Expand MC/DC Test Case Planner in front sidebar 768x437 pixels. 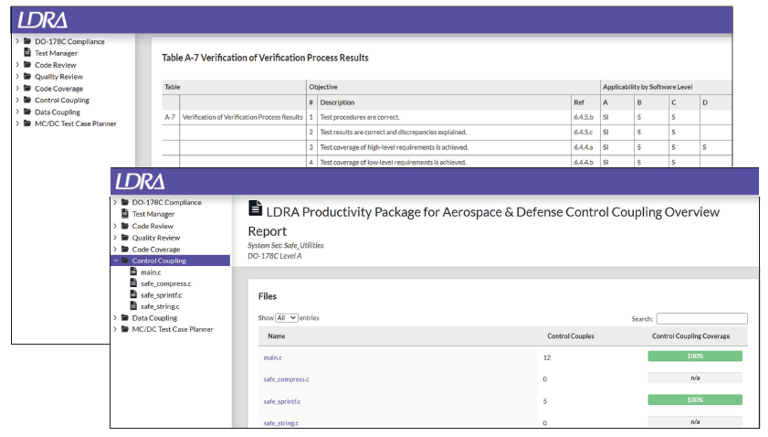click(x=115, y=329)
